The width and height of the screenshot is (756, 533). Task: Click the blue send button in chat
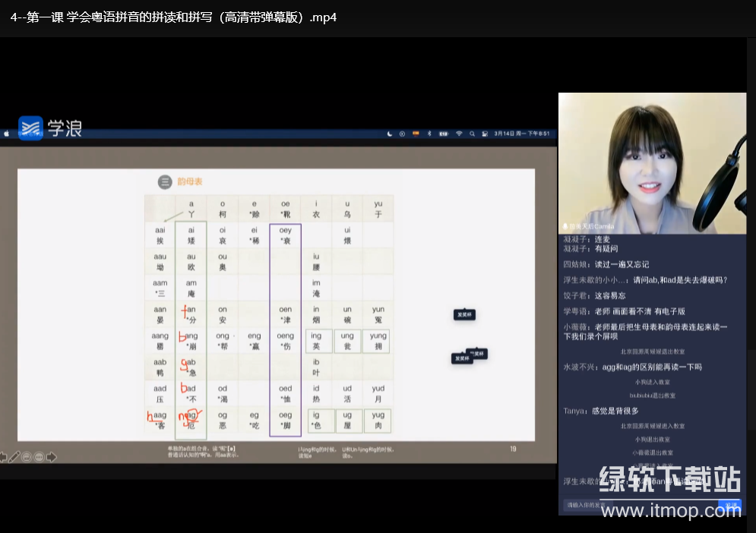(730, 505)
